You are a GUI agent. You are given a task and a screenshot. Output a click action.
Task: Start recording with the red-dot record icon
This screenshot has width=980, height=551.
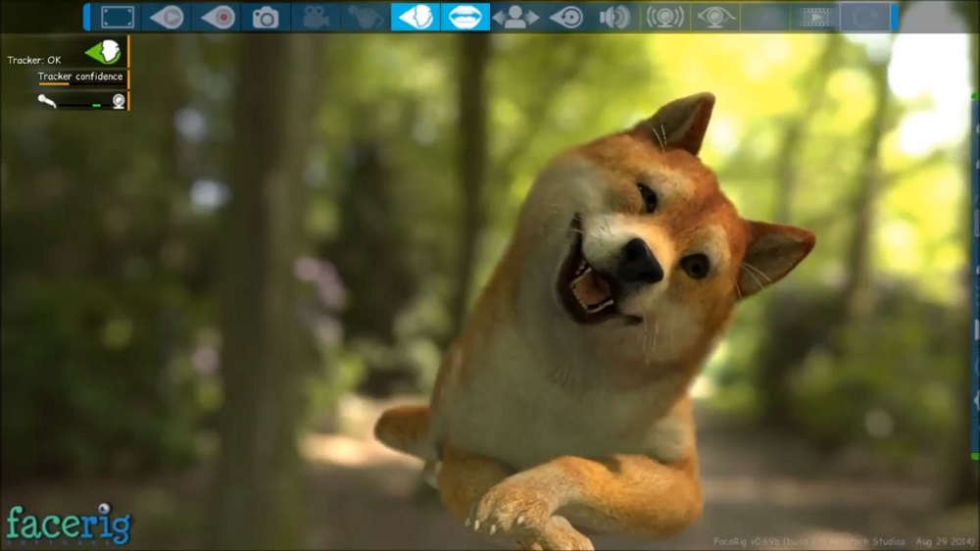point(217,18)
